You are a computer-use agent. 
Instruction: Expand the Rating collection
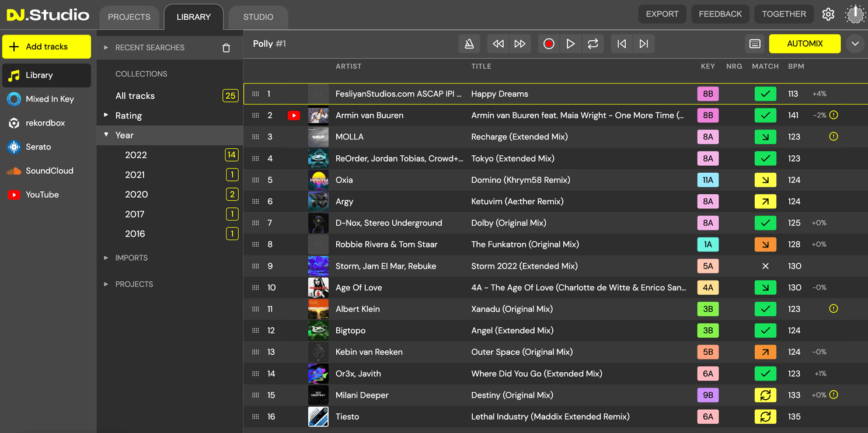click(106, 115)
